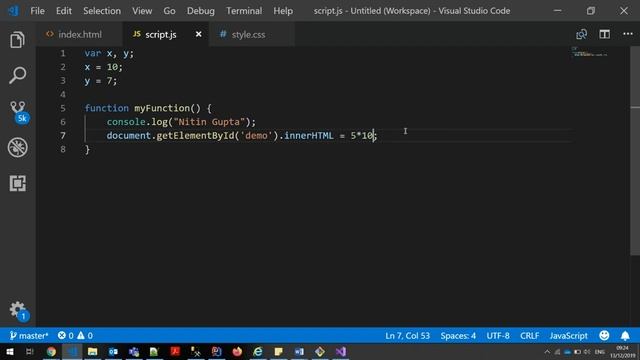
Task: Open the Extensions view in activity bar
Action: pos(18,183)
